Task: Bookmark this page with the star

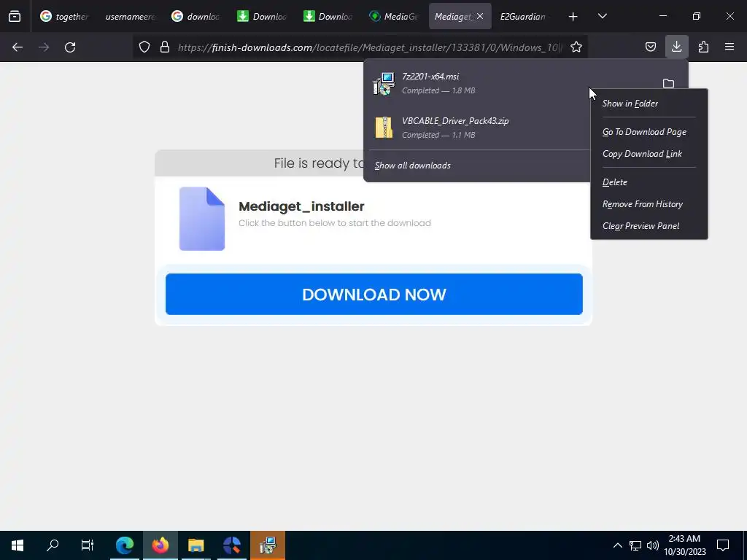Action: 576,47
